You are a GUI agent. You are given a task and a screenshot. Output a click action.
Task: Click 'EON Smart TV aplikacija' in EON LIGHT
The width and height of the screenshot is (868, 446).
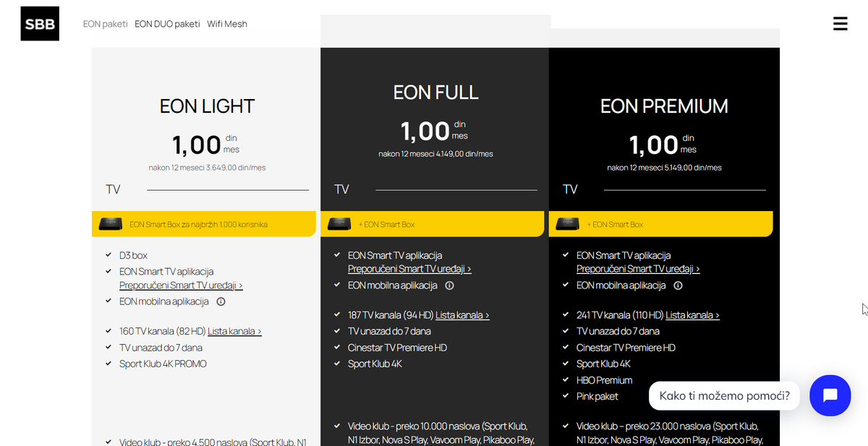tap(166, 272)
